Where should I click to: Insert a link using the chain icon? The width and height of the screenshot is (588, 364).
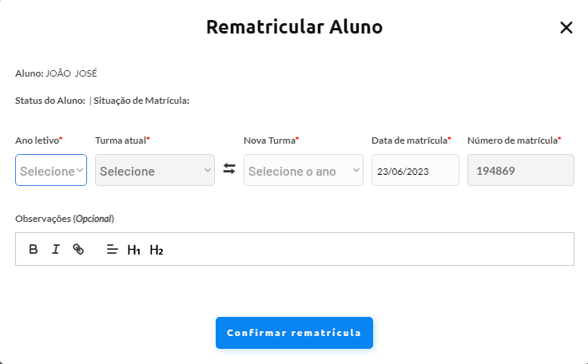[78, 249]
